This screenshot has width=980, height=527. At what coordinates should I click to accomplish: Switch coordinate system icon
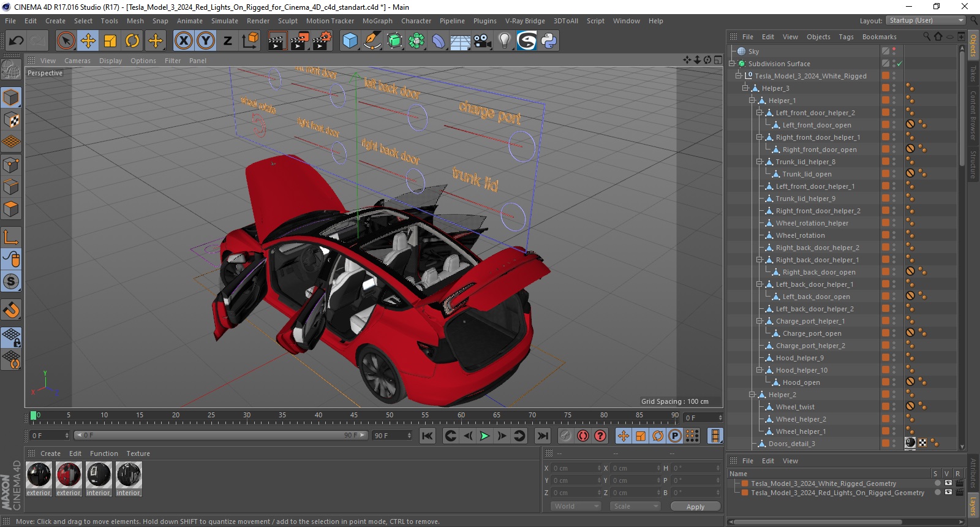click(x=250, y=41)
